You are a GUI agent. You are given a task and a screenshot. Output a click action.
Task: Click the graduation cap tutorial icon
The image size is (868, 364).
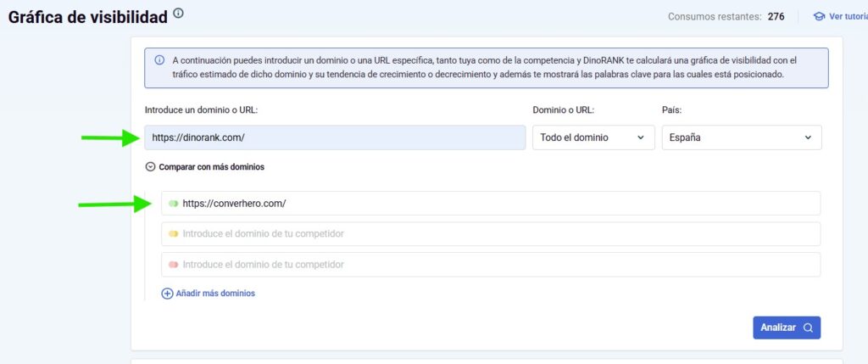[819, 17]
